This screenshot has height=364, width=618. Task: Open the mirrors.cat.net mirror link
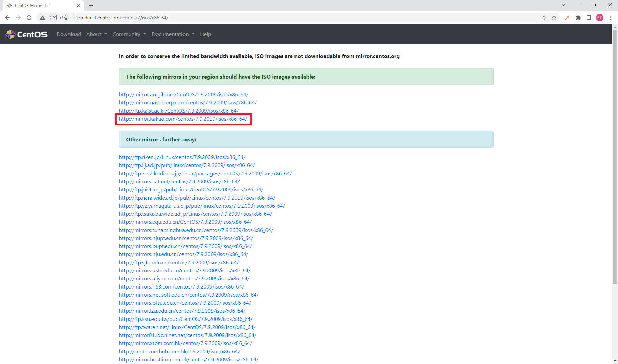179,182
